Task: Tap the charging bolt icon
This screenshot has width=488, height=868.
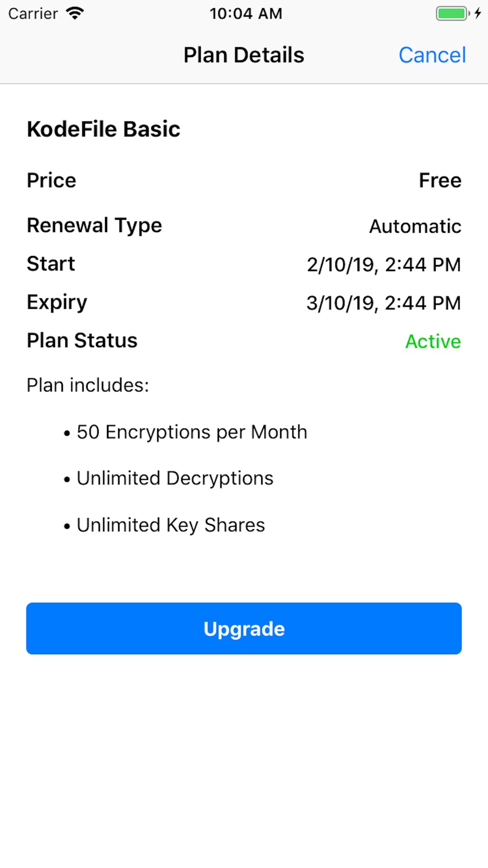Action: tap(478, 13)
